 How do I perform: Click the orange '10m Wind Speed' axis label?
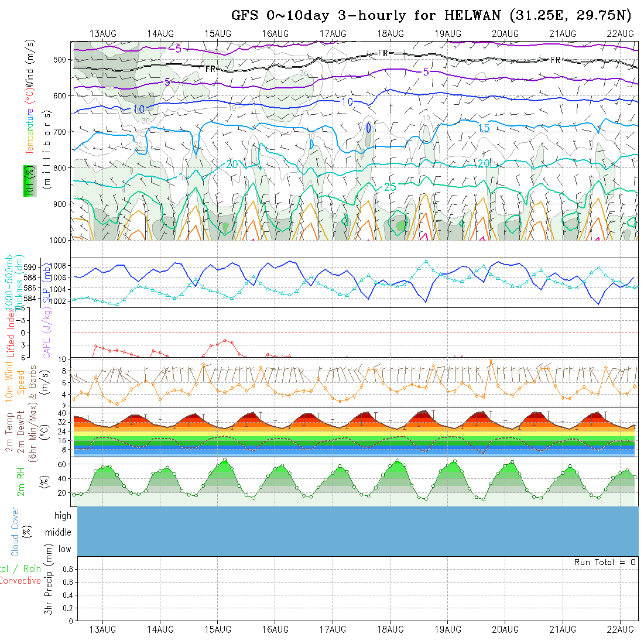coord(14,382)
